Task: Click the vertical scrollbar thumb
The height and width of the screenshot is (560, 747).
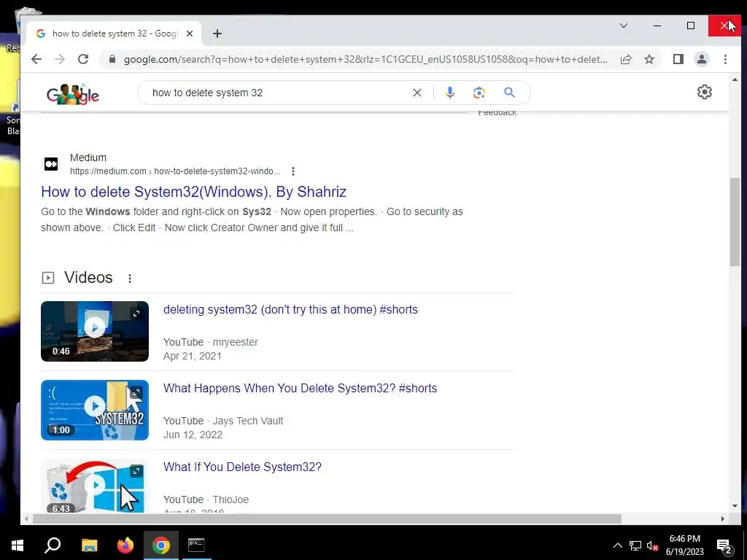Action: 735,222
